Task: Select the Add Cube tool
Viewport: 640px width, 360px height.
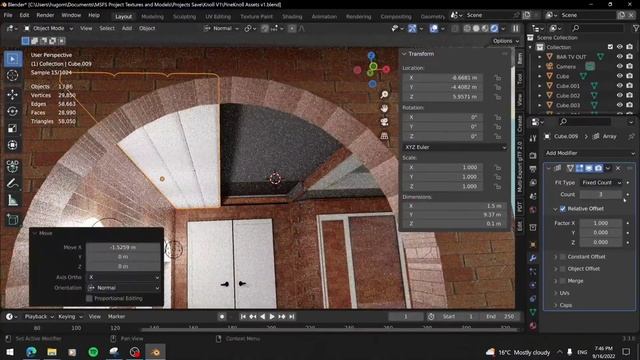Action: [13, 220]
